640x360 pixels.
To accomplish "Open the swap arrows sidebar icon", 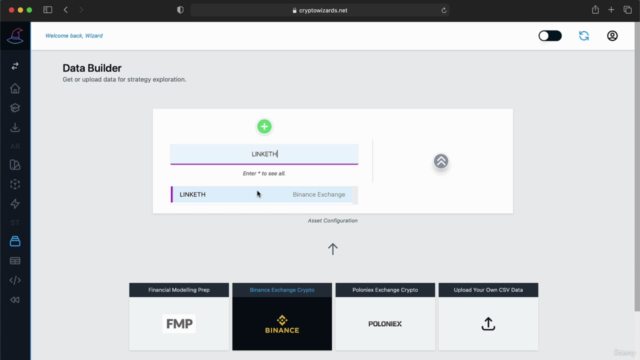I will point(15,66).
